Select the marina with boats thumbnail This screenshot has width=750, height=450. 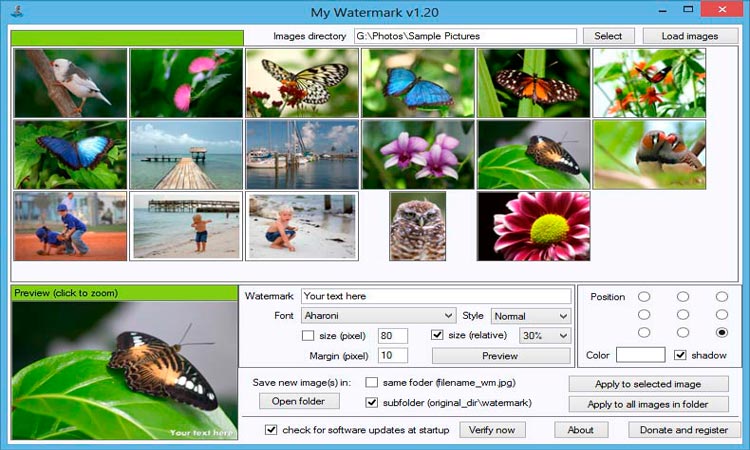click(302, 154)
